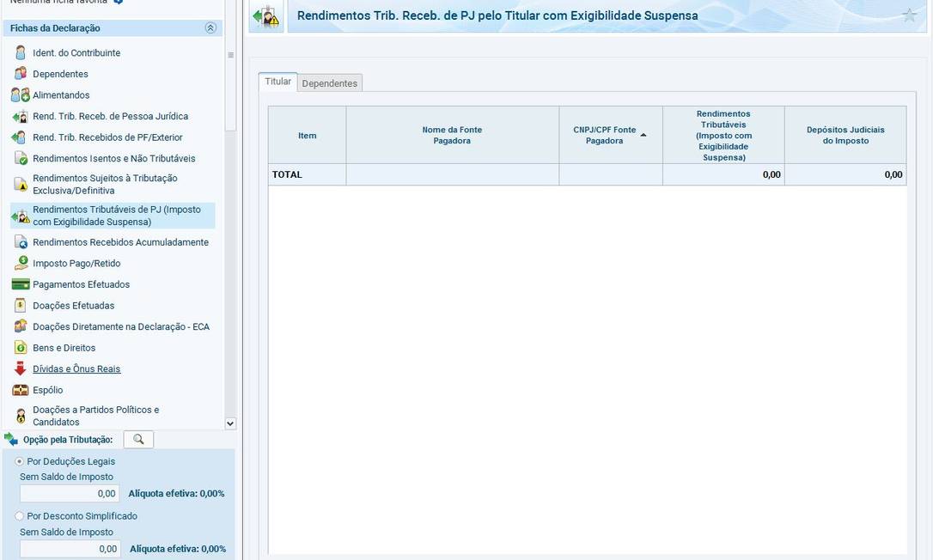Select Por Desconto Simplificado radio option

[x=20, y=516]
